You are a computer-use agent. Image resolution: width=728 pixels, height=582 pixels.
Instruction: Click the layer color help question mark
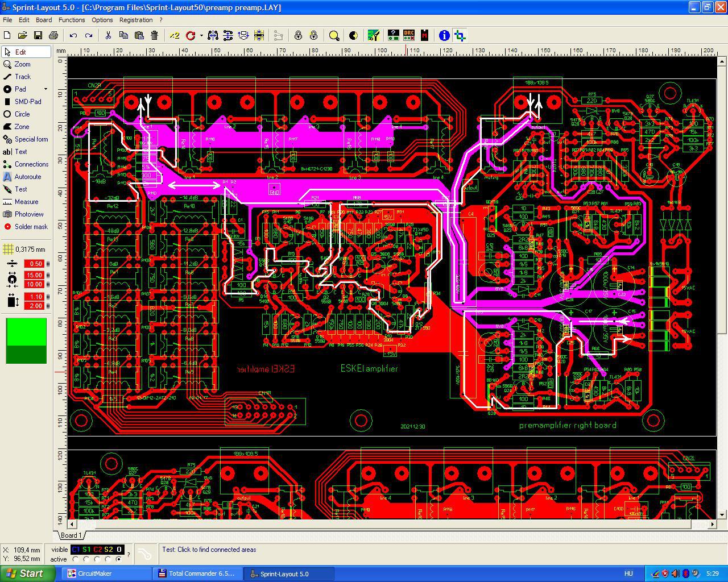[129, 554]
